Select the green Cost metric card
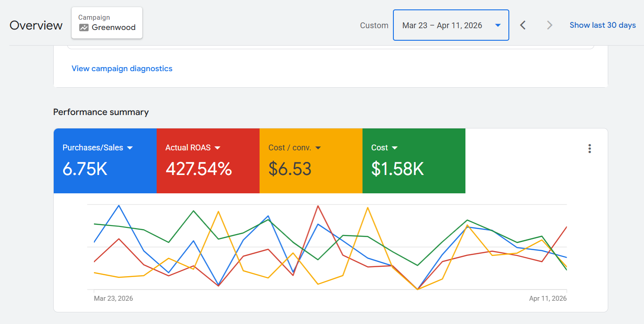644x324 pixels. (414, 161)
